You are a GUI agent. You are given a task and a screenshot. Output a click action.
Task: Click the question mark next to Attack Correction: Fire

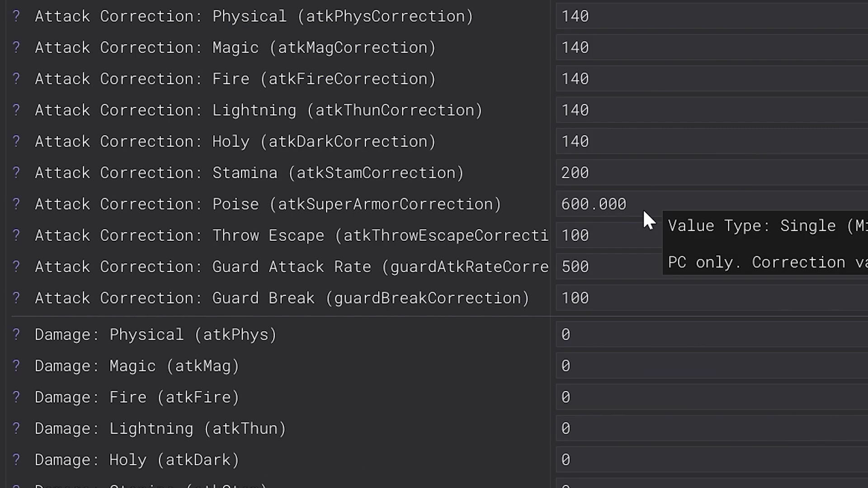16,79
